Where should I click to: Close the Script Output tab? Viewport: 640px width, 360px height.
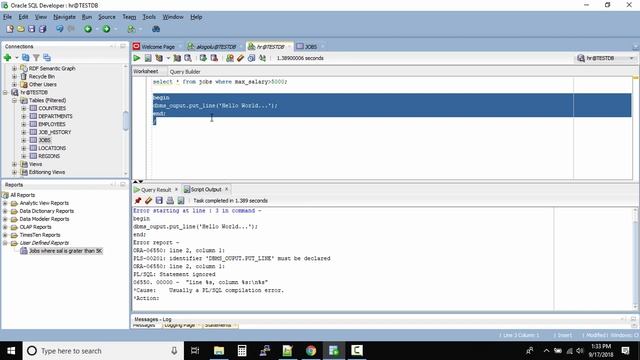point(227,189)
